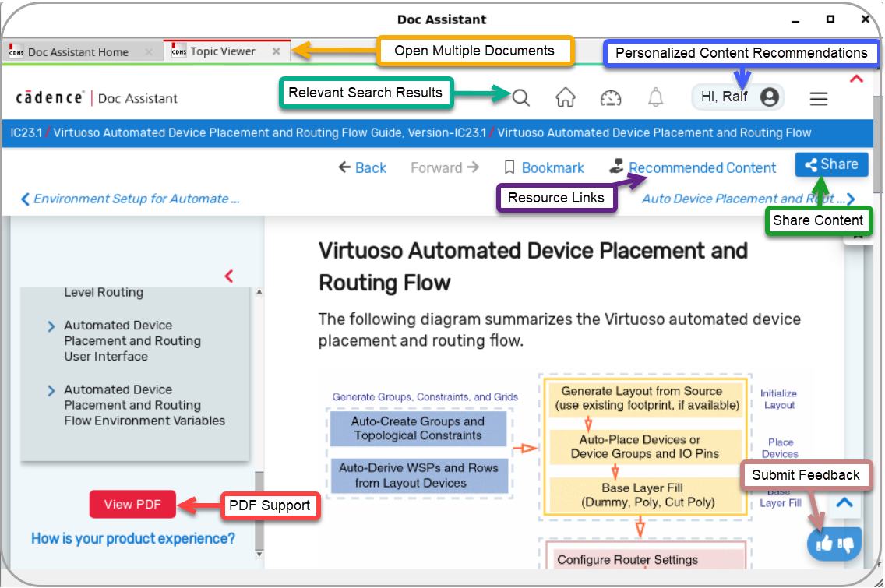Open the dashboard speedometer icon
The height and width of the screenshot is (588, 885).
point(611,98)
